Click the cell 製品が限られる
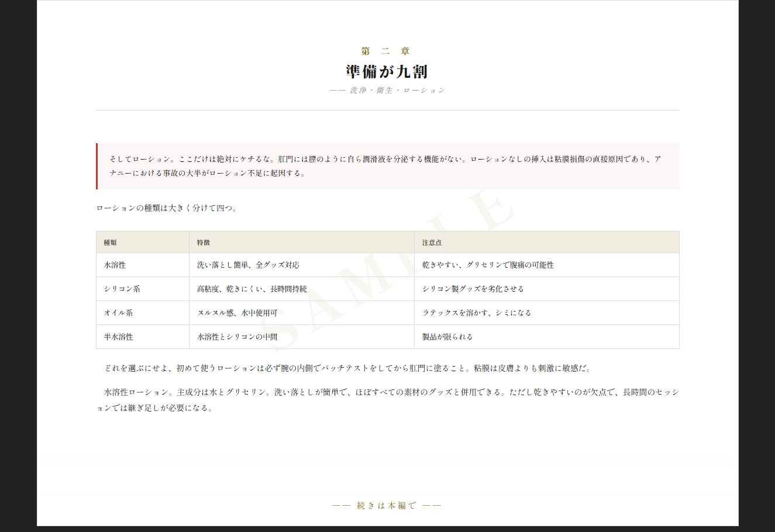Viewport: 775px width, 532px height. pyautogui.click(x=447, y=337)
